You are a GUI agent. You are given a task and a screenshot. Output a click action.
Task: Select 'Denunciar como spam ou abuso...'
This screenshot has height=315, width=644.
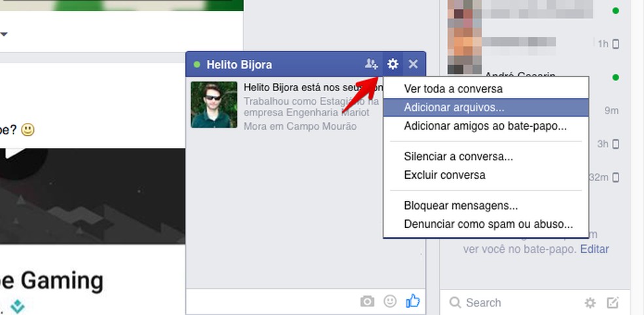click(x=486, y=225)
